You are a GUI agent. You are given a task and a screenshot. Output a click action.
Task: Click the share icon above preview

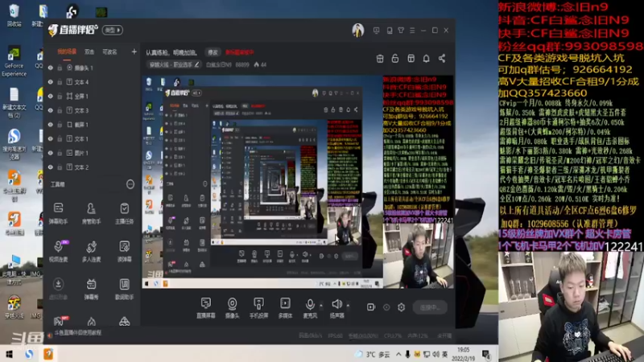point(442,59)
